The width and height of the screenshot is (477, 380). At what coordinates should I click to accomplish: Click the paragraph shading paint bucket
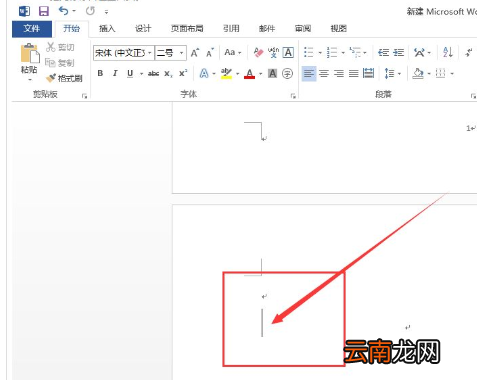(x=418, y=73)
